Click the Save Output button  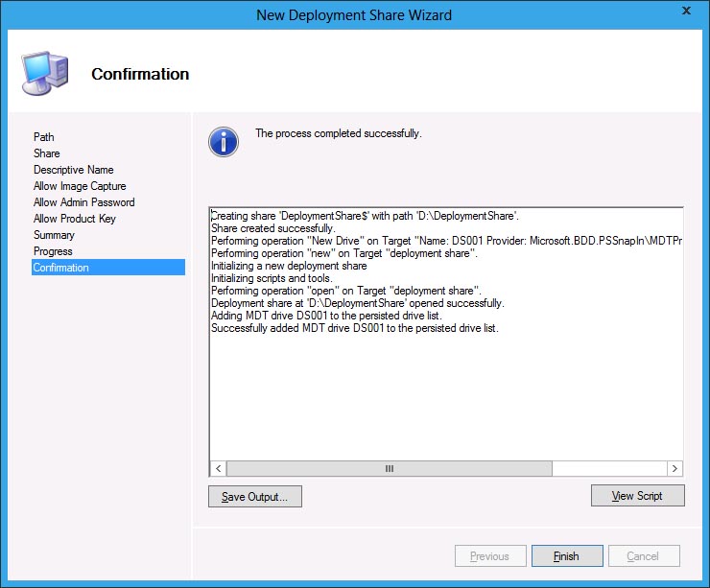(255, 496)
